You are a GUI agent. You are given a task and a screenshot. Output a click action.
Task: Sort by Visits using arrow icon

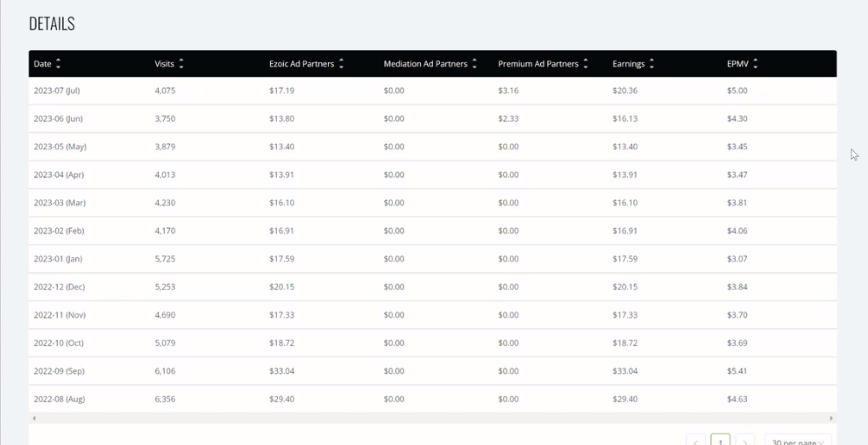[x=181, y=64]
